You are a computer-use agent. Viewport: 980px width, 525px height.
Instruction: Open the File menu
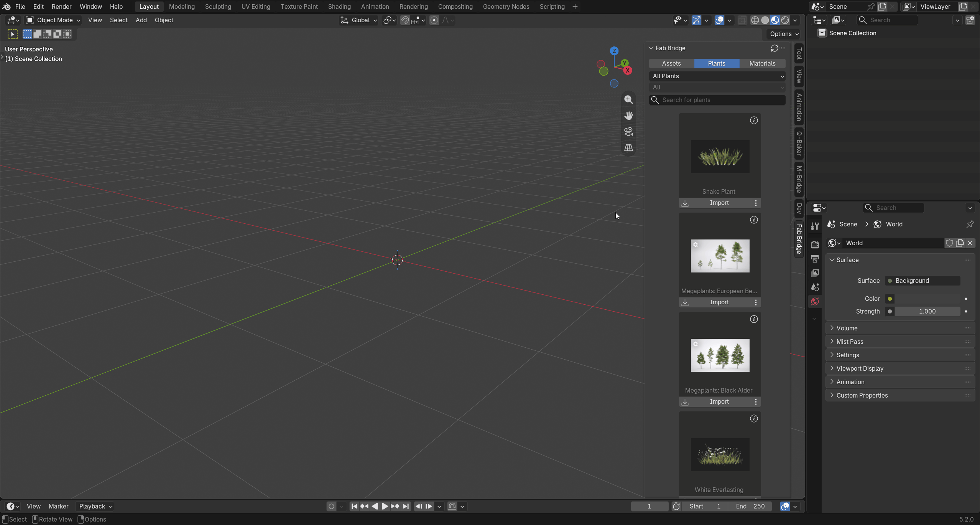click(20, 7)
